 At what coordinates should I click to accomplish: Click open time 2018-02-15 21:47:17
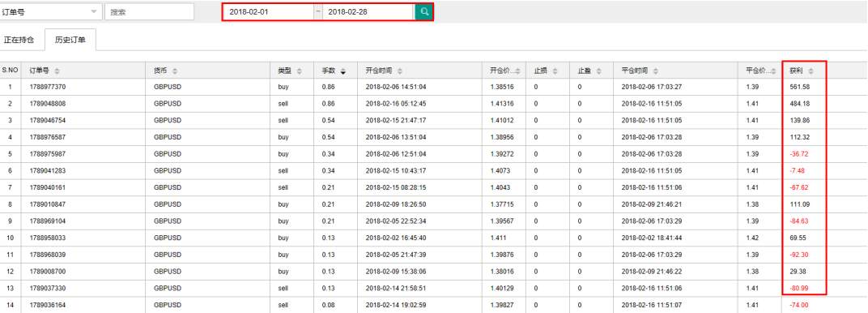[396, 120]
